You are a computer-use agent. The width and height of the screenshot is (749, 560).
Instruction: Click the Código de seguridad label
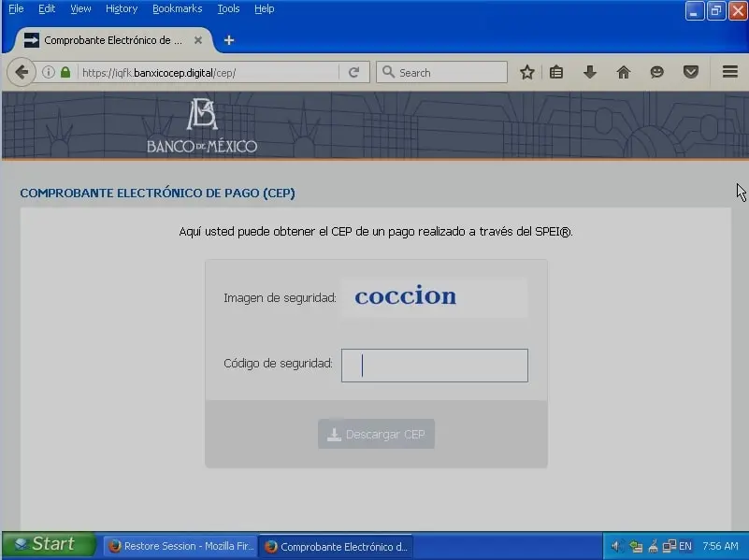point(278,364)
